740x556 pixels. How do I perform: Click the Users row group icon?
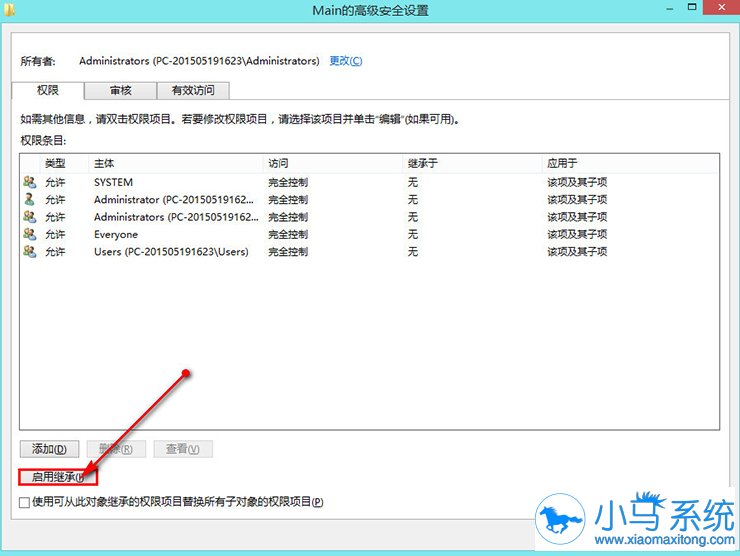click(x=30, y=252)
